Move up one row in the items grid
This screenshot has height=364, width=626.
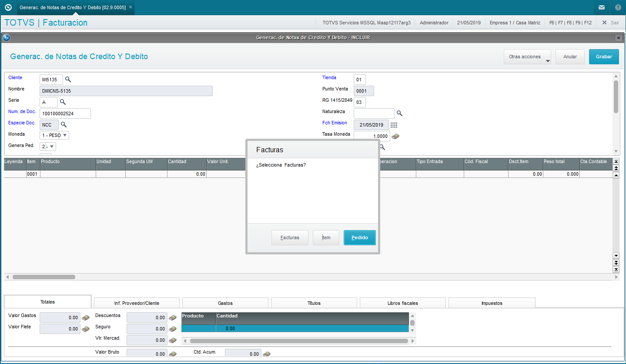point(616,175)
